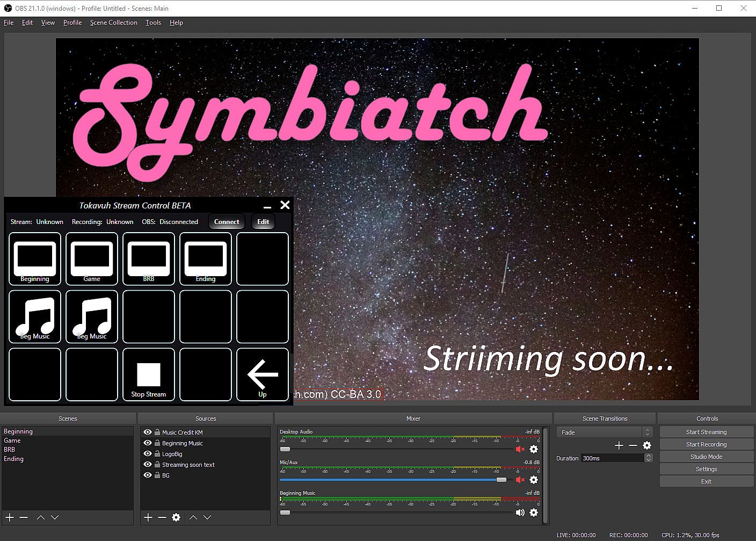Click the Stop Stream tile icon
Viewport: 756px width, 541px height.
click(x=149, y=374)
